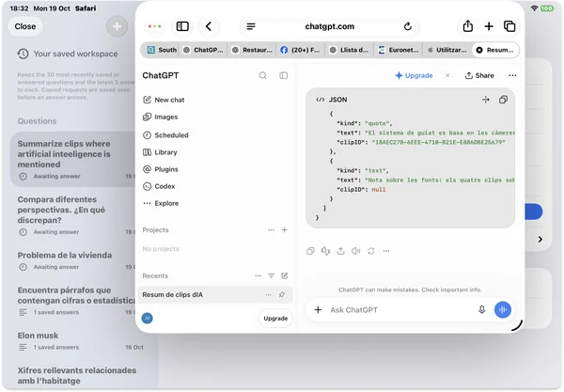
Task: Open conversation more options ellipsis
Action: (x=512, y=75)
